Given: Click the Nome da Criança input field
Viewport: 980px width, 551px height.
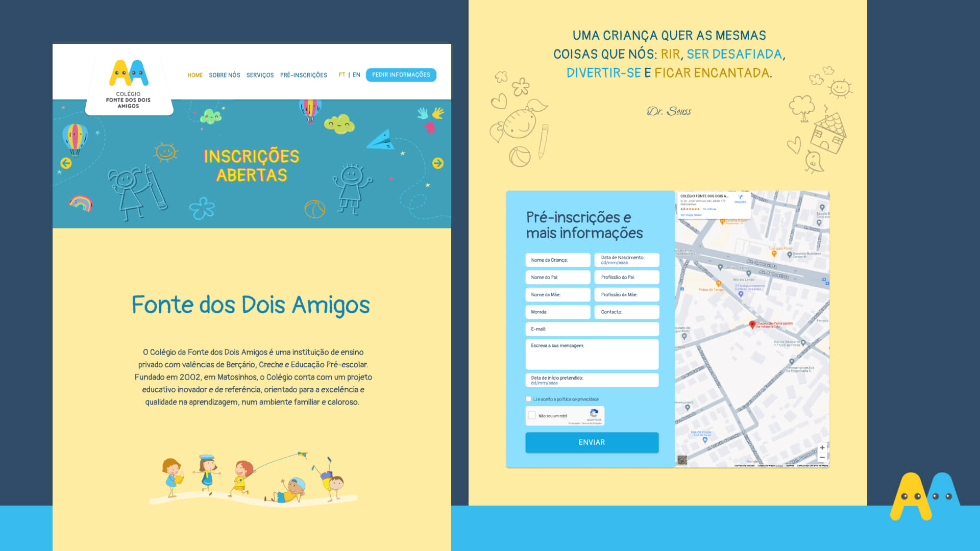Looking at the screenshot, I should click(x=557, y=260).
